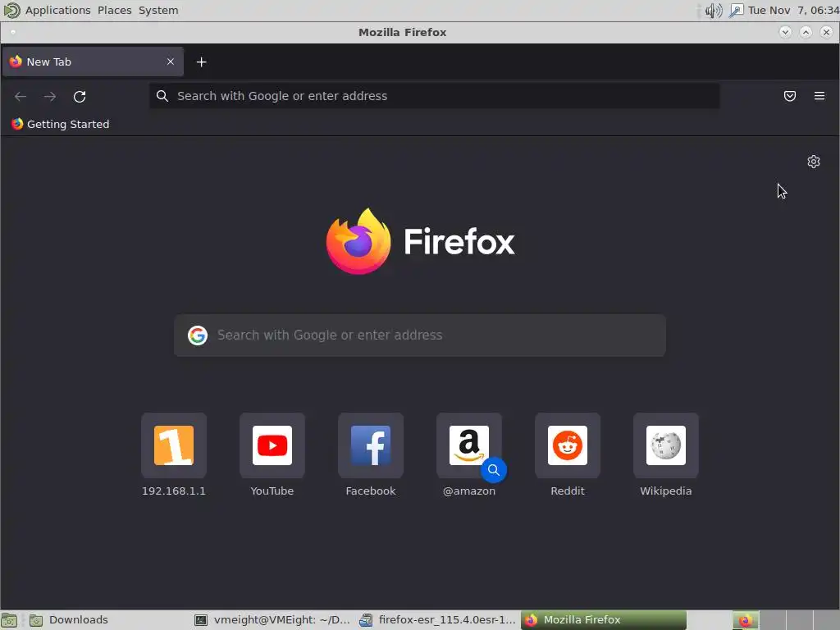Open the System menu
Screen dimensions: 840x630
(x=158, y=10)
